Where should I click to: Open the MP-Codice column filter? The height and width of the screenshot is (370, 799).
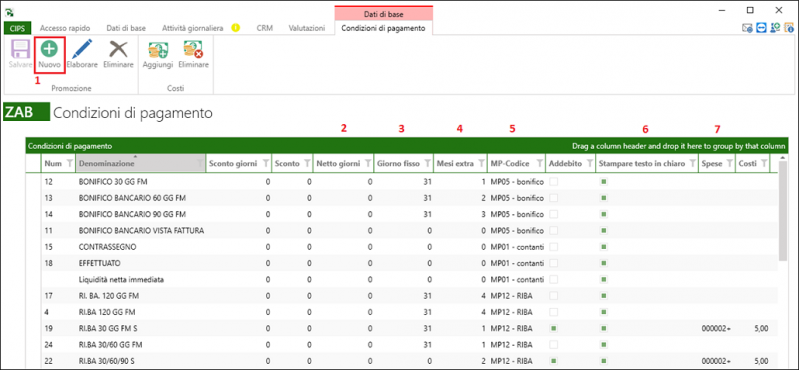pos(540,164)
